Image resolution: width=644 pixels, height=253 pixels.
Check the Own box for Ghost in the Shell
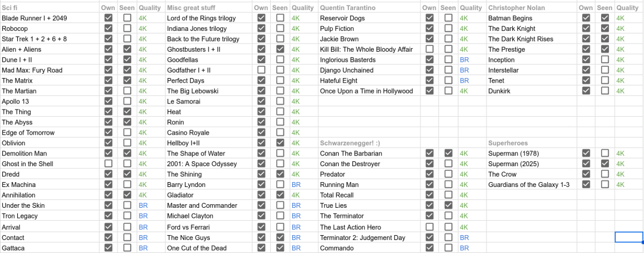pos(108,164)
